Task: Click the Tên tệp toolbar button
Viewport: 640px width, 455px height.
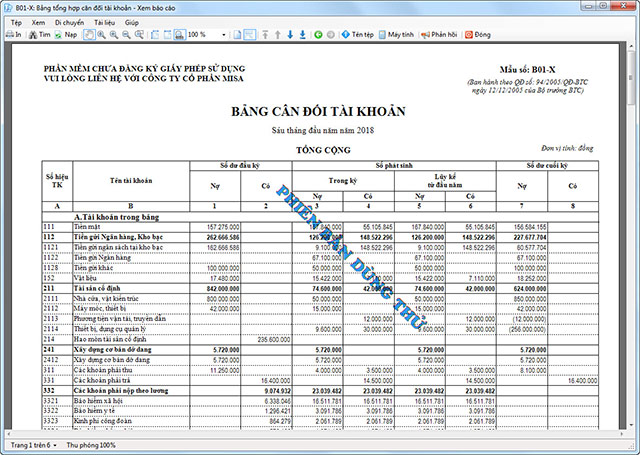Action: click(356, 34)
